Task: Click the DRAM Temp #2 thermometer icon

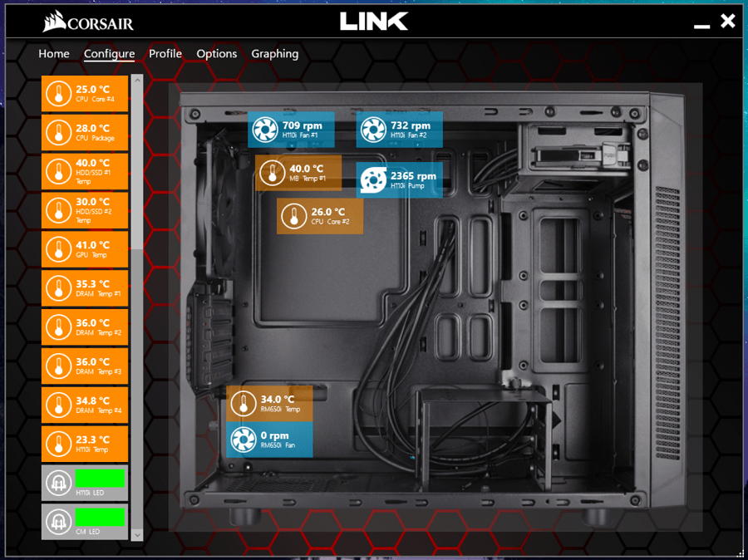Action: pyautogui.click(x=59, y=327)
